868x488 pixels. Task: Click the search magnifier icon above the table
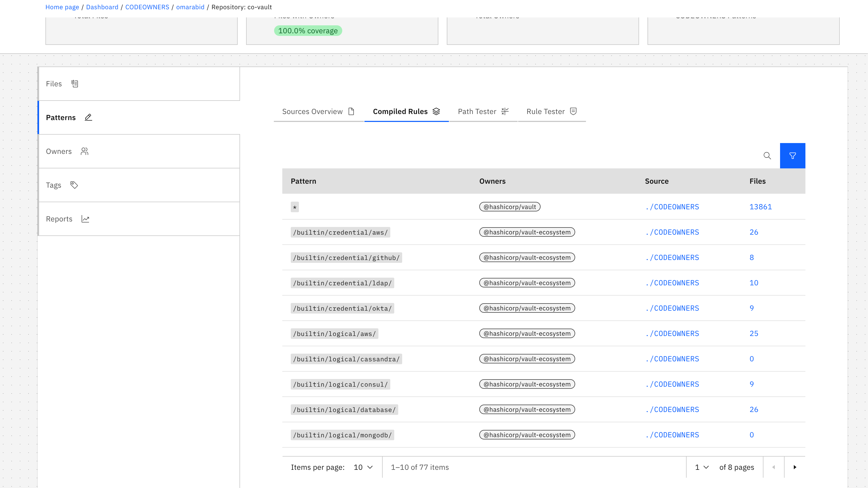(x=767, y=156)
